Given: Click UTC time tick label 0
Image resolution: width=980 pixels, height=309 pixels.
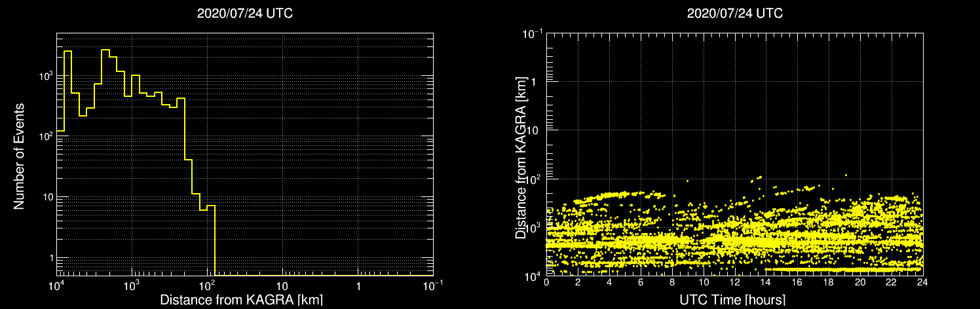Looking at the screenshot, I should (x=546, y=282).
